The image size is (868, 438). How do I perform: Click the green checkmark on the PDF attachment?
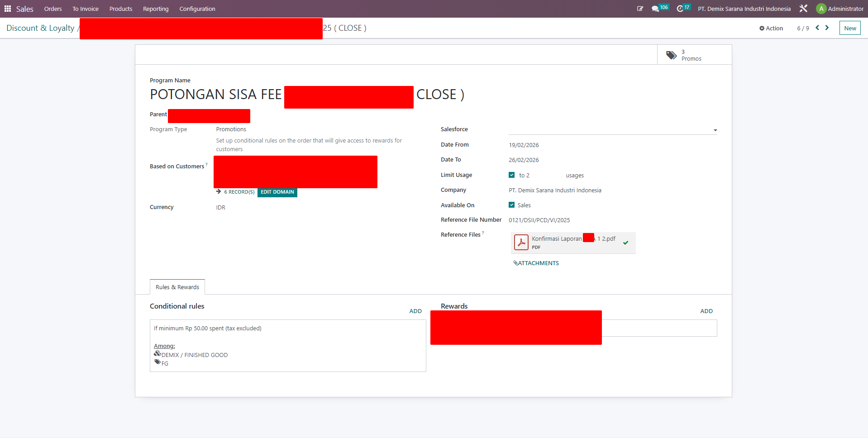[625, 243]
